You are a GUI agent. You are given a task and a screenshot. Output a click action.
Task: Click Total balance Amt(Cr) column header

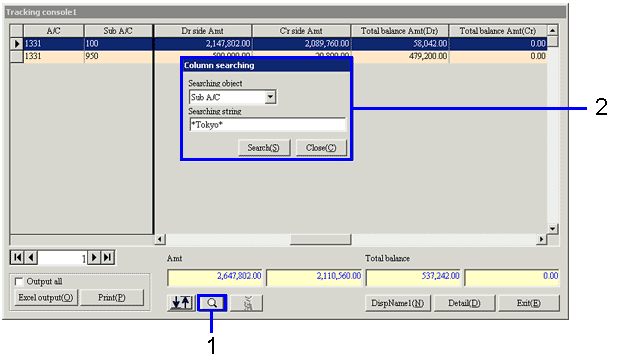click(498, 31)
